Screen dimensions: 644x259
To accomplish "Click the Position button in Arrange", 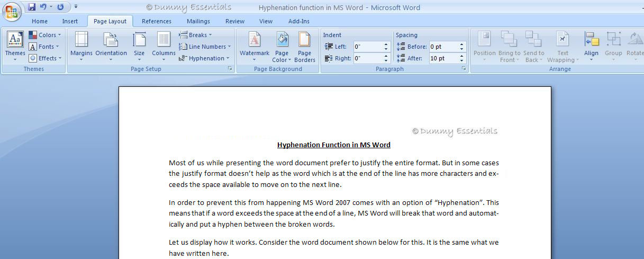I will (x=484, y=46).
